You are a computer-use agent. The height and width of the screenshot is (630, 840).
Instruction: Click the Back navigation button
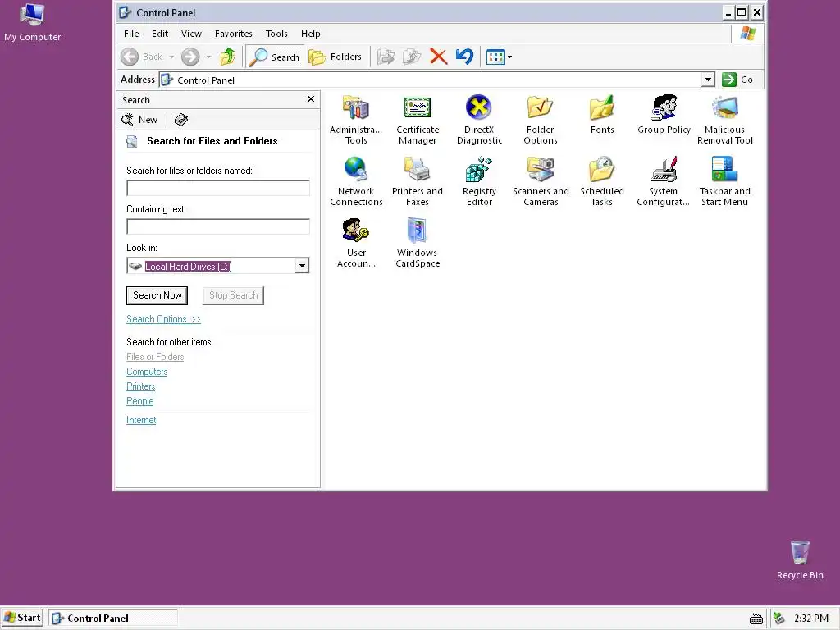pos(141,57)
